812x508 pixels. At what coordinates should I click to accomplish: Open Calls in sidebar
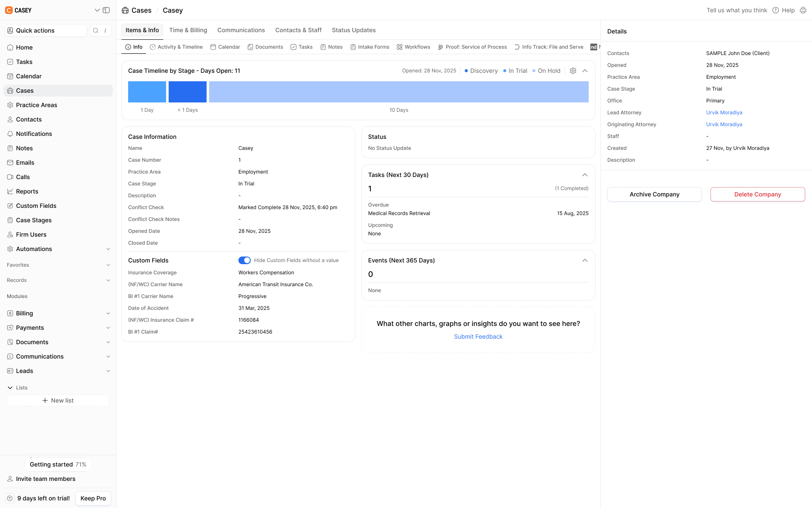click(58, 177)
